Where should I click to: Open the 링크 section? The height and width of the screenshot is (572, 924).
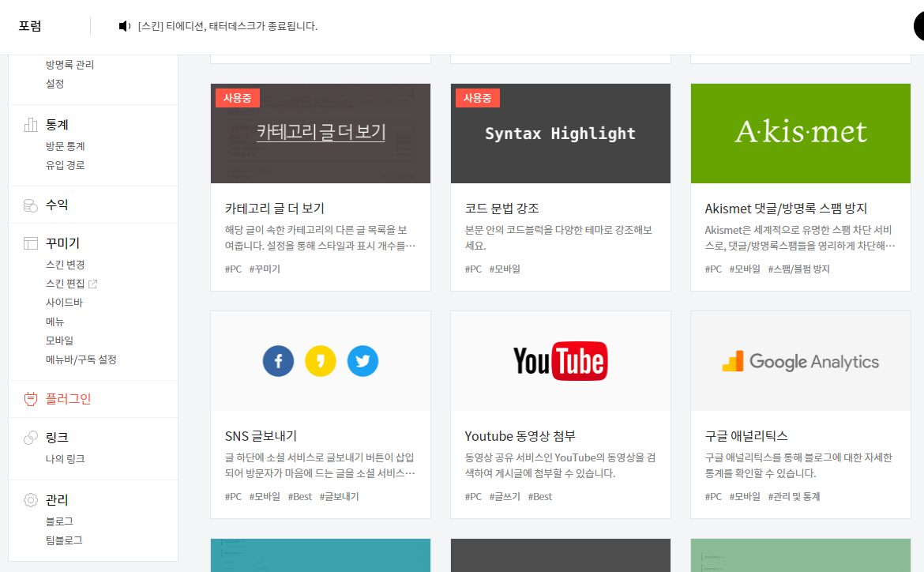57,438
